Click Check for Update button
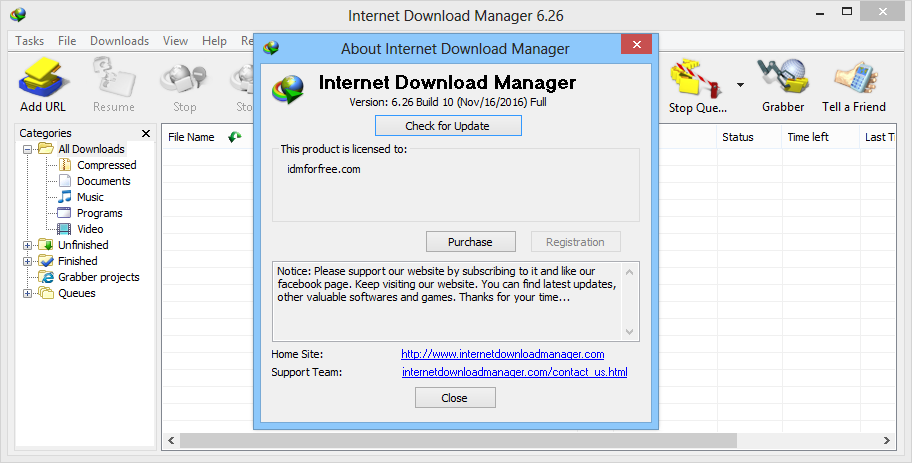The width and height of the screenshot is (912, 463). (x=448, y=126)
